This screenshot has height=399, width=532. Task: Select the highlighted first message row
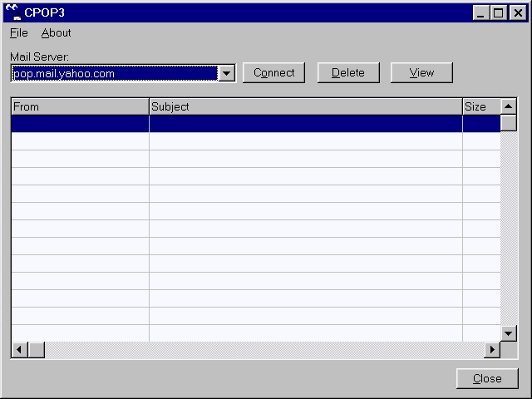(249, 124)
